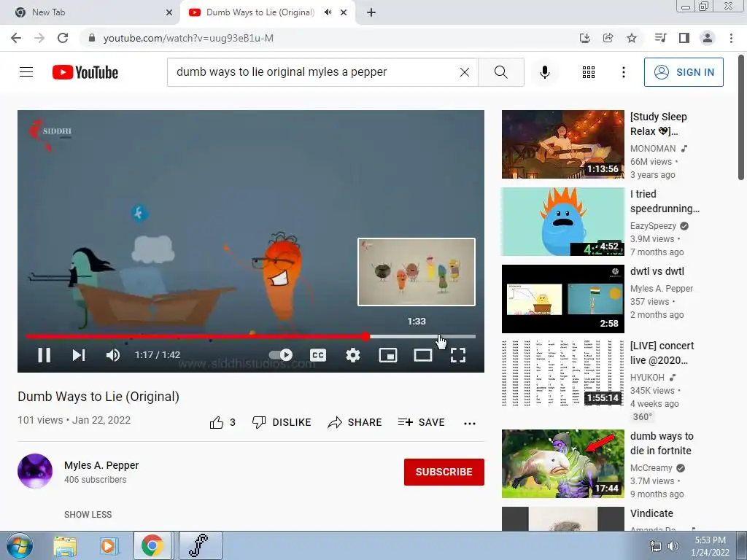Share this page icon in address bar

tap(608, 38)
